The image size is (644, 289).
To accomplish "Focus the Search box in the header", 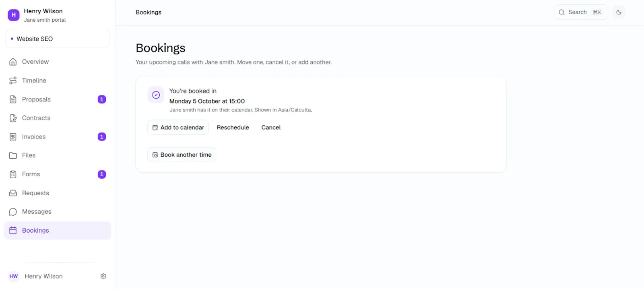I will [x=581, y=12].
